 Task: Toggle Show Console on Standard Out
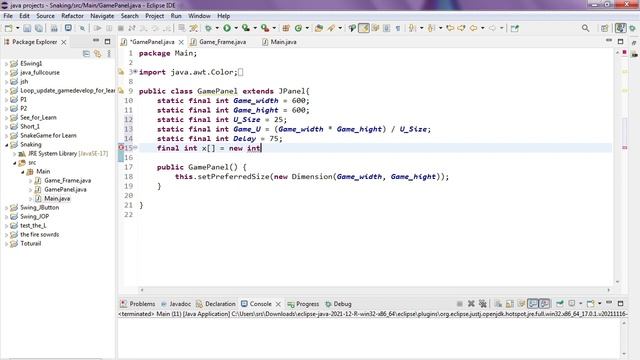[533, 304]
